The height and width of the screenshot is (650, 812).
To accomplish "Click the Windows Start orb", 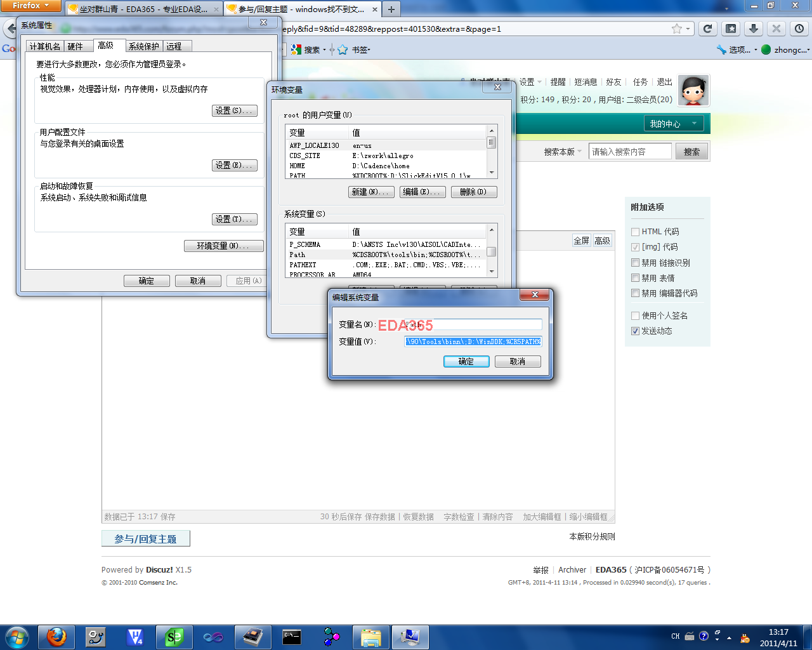I will coord(17,637).
